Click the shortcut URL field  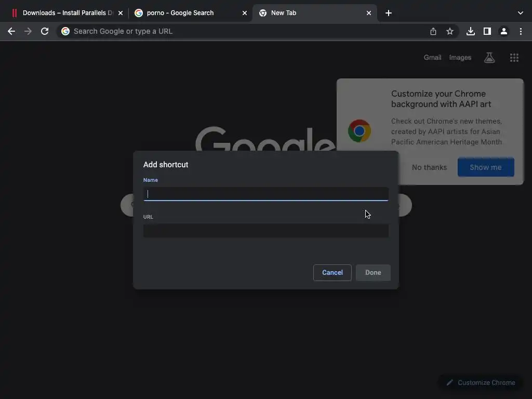(x=265, y=231)
